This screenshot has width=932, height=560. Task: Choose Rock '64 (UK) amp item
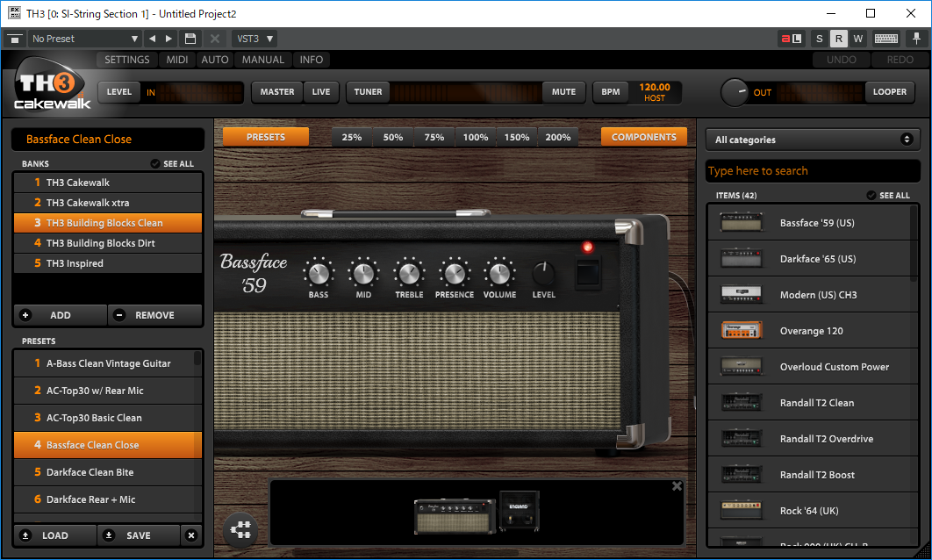click(x=809, y=511)
